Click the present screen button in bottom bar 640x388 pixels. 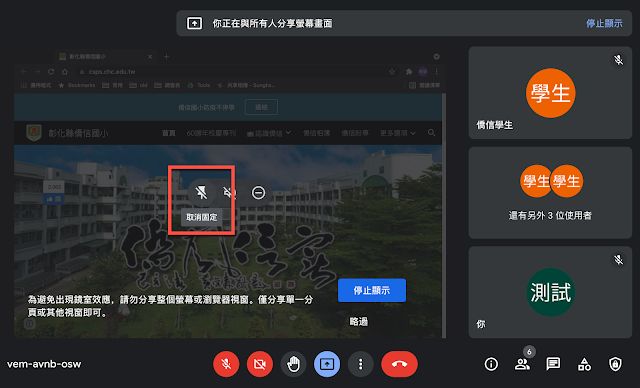click(x=327, y=364)
